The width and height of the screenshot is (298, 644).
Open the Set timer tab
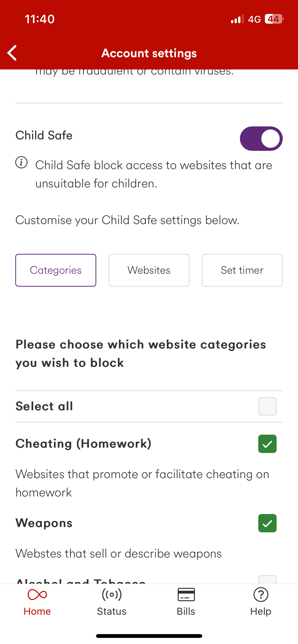coord(242,270)
